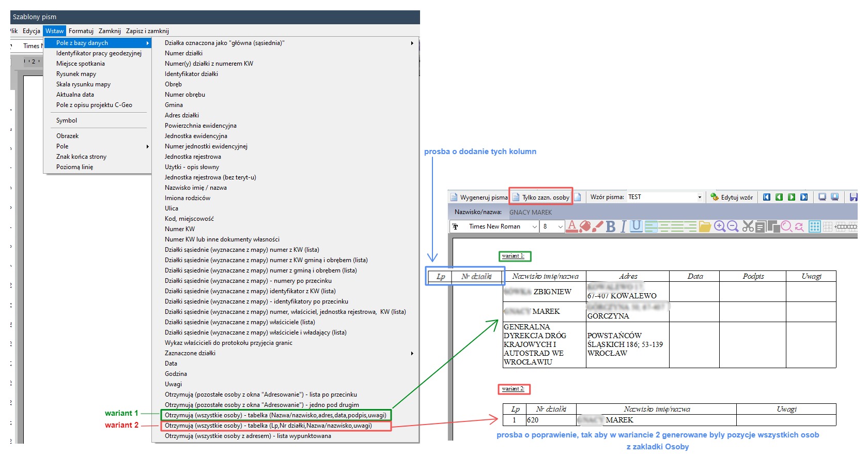
Task: Click Zamknij in menu bar
Action: 110,31
